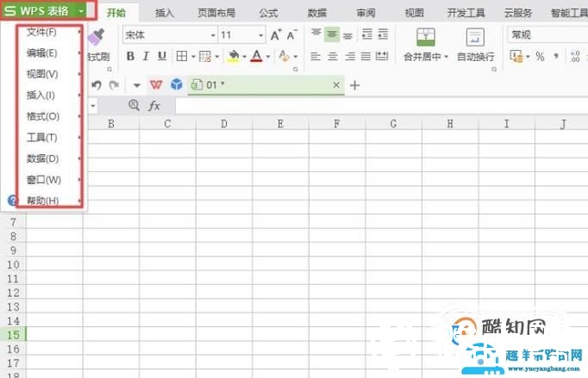This screenshot has width=588, height=378.
Task: Apply the yellow fill color bucket
Action: (234, 57)
